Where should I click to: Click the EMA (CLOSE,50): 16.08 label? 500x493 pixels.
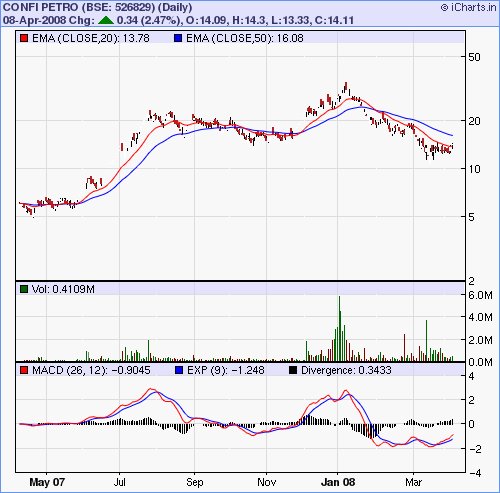click(x=245, y=38)
